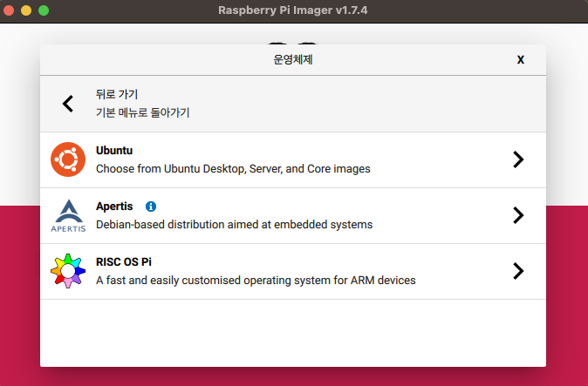Close the 운영체제 dialog with X
The width and height of the screenshot is (588, 386).
pos(521,59)
